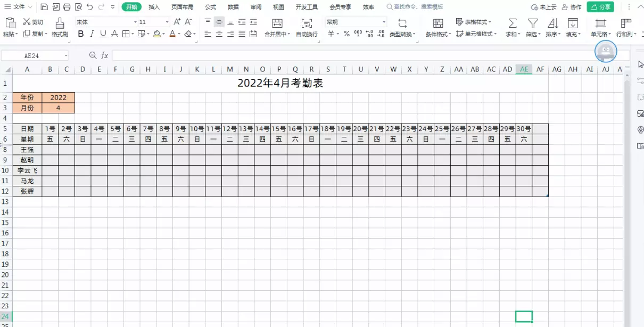Increase font size with A+ icon
644x327 pixels.
click(177, 22)
